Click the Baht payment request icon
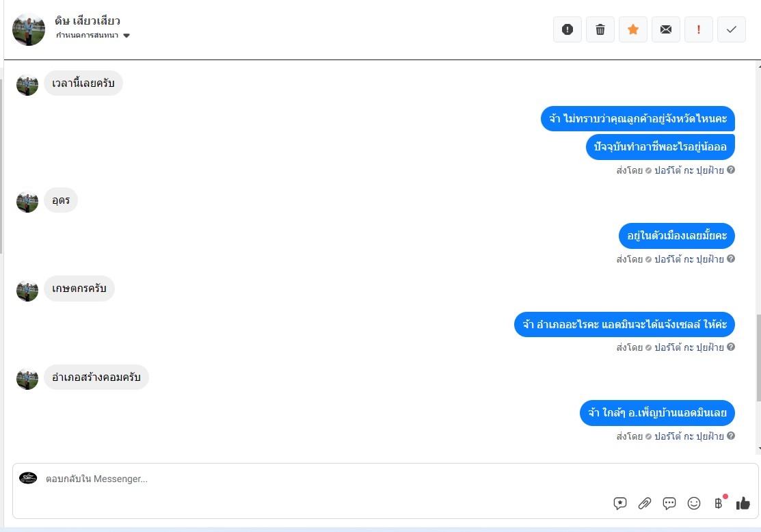 pos(720,503)
